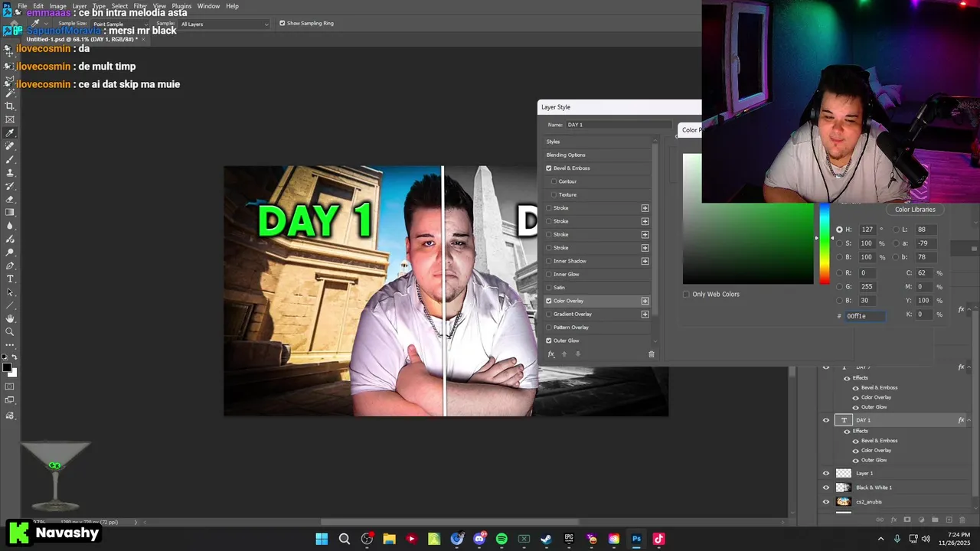This screenshot has width=980, height=551.
Task: Enable Pattern Overlay checkbox
Action: (549, 328)
